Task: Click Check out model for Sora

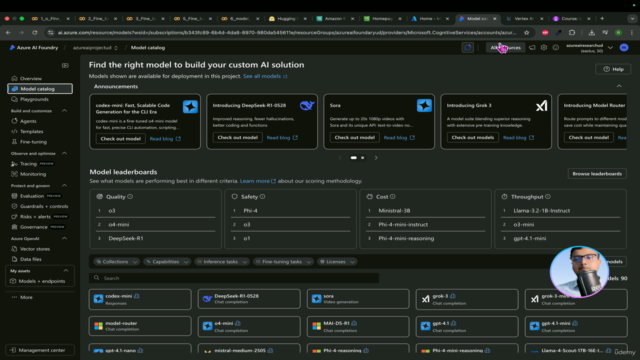Action: (x=354, y=138)
